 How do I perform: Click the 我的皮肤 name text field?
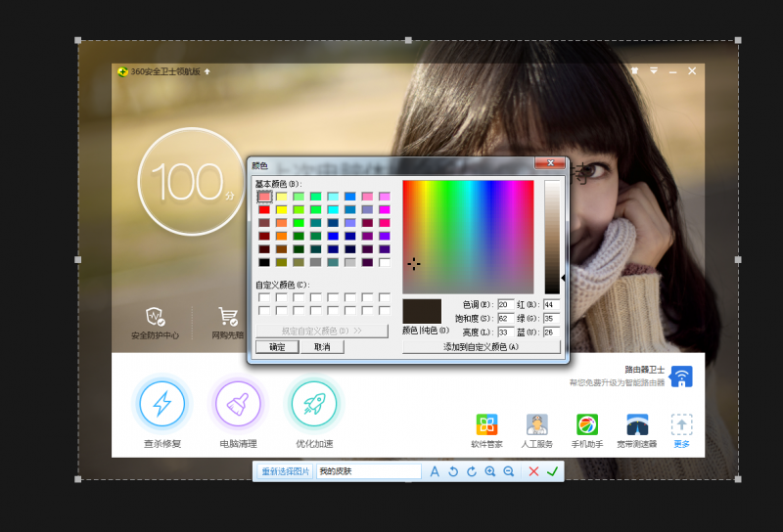point(368,471)
